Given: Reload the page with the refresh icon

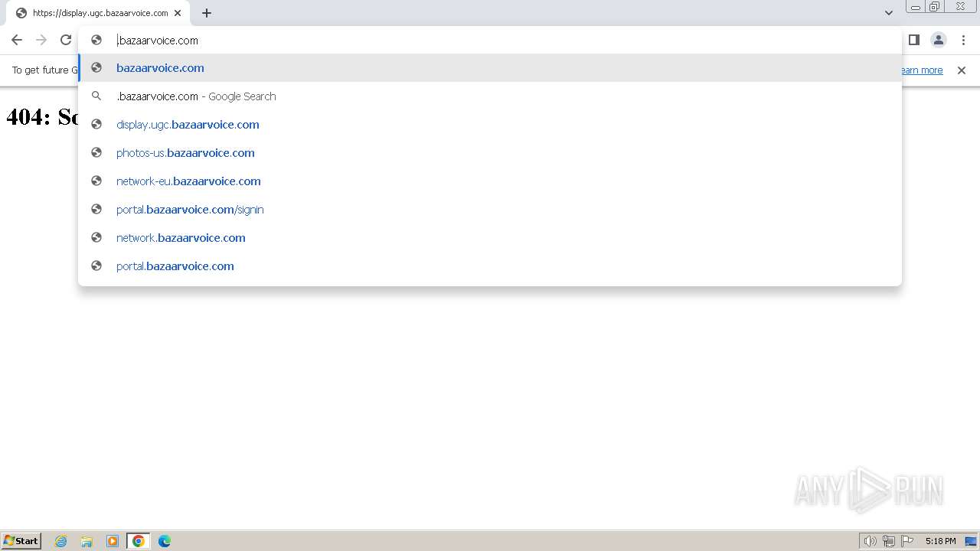Looking at the screenshot, I should point(66,40).
